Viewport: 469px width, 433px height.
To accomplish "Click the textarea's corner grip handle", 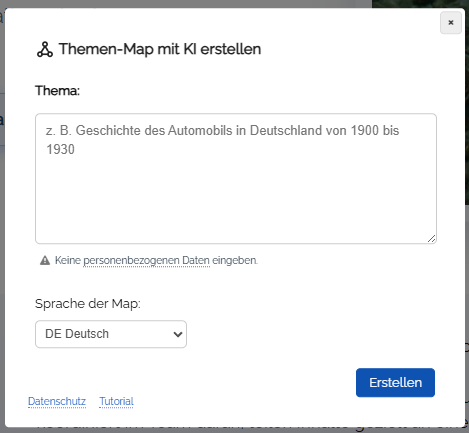I will 431,238.
